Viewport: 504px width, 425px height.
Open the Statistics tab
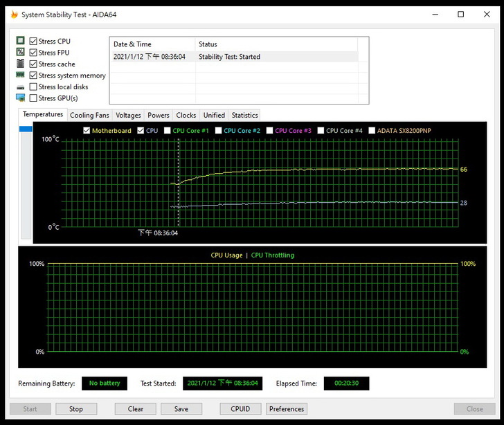click(244, 116)
